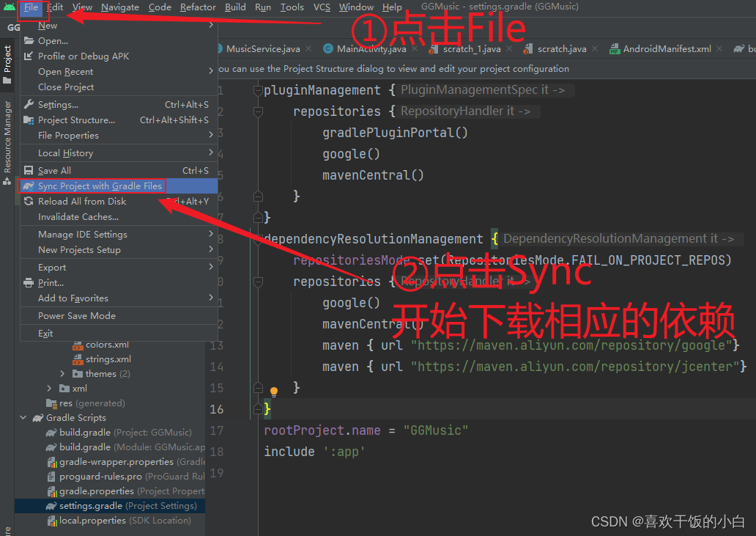This screenshot has width=756, height=536.
Task: Collapse the Gradle Scripts node
Action: [x=23, y=417]
